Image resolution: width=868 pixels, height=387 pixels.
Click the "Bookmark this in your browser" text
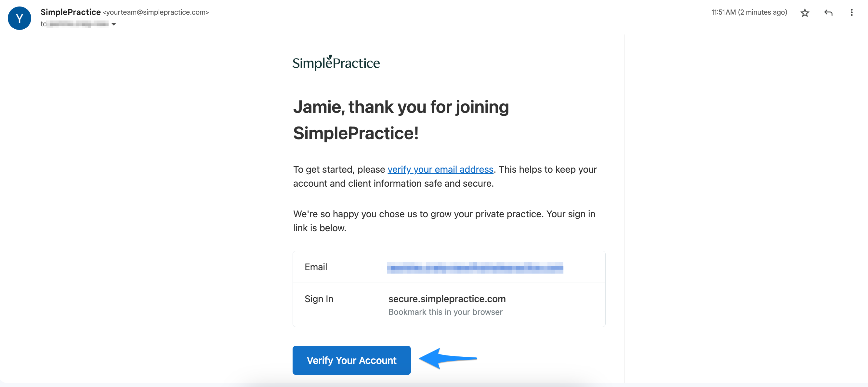[x=445, y=312]
